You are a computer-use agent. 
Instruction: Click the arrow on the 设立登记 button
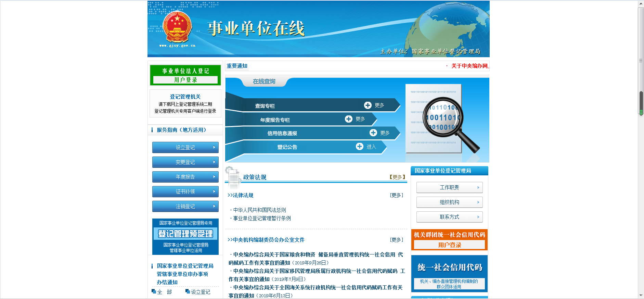(x=214, y=147)
